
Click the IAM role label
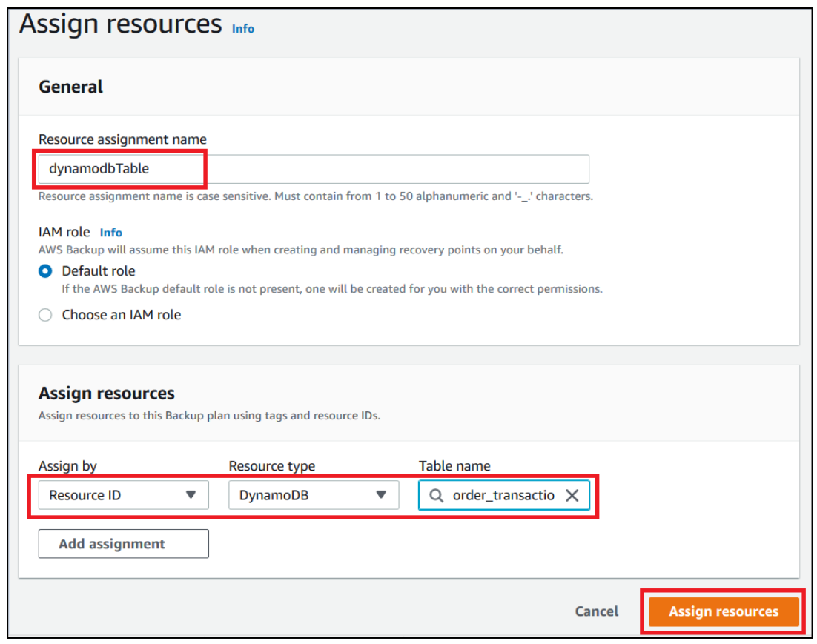click(64, 232)
